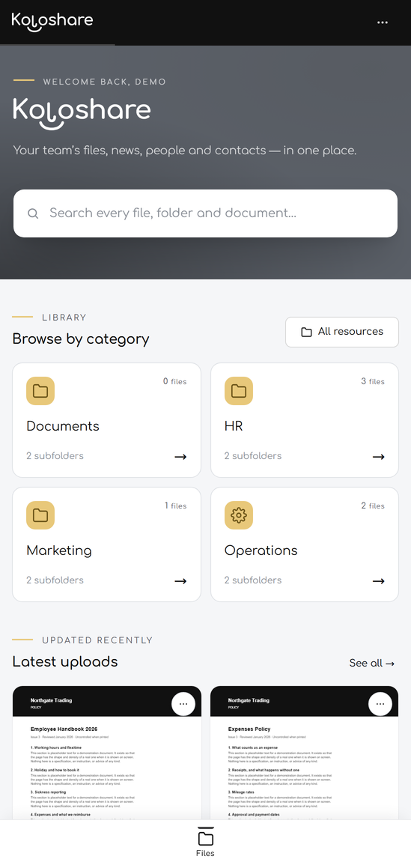Click the arrow on Operations card

pyautogui.click(x=378, y=580)
